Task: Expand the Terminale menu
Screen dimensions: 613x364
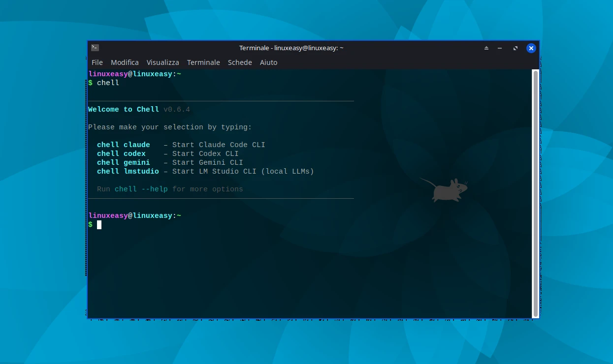Action: [x=203, y=62]
